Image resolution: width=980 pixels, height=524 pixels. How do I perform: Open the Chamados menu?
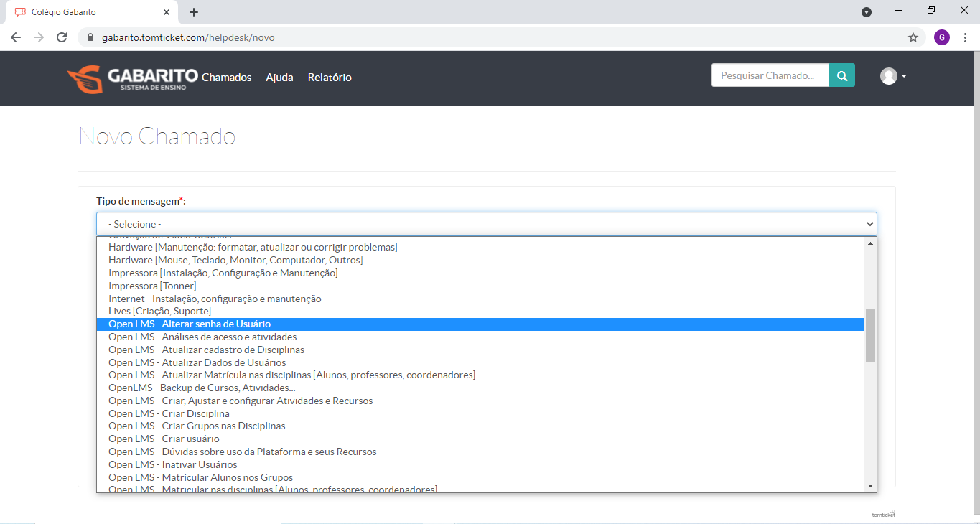(x=227, y=78)
